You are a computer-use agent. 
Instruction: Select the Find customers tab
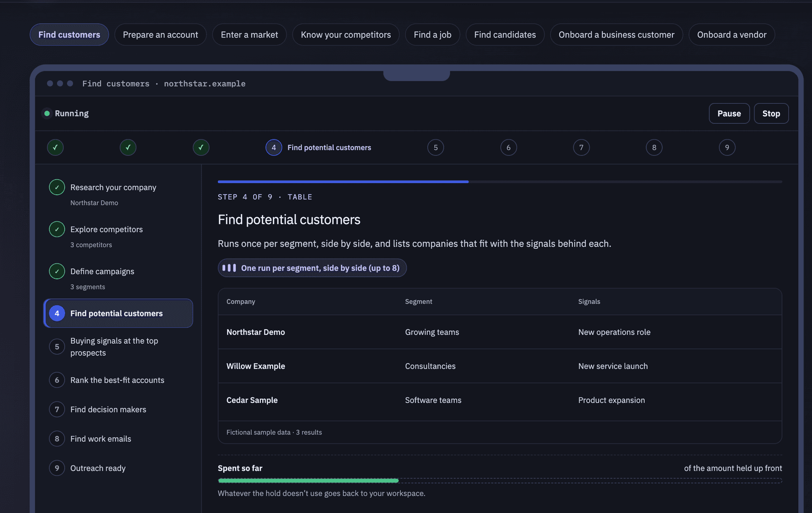tap(69, 35)
